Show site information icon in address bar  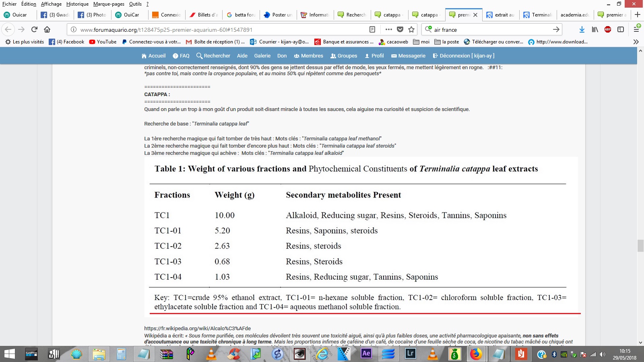pyautogui.click(x=74, y=29)
